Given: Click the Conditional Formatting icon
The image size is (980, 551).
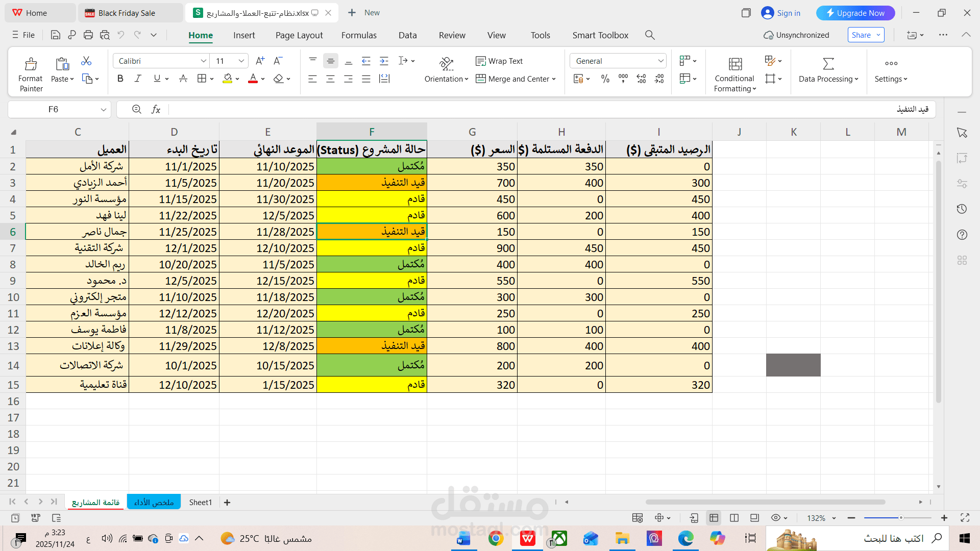Looking at the screenshot, I should tap(734, 64).
